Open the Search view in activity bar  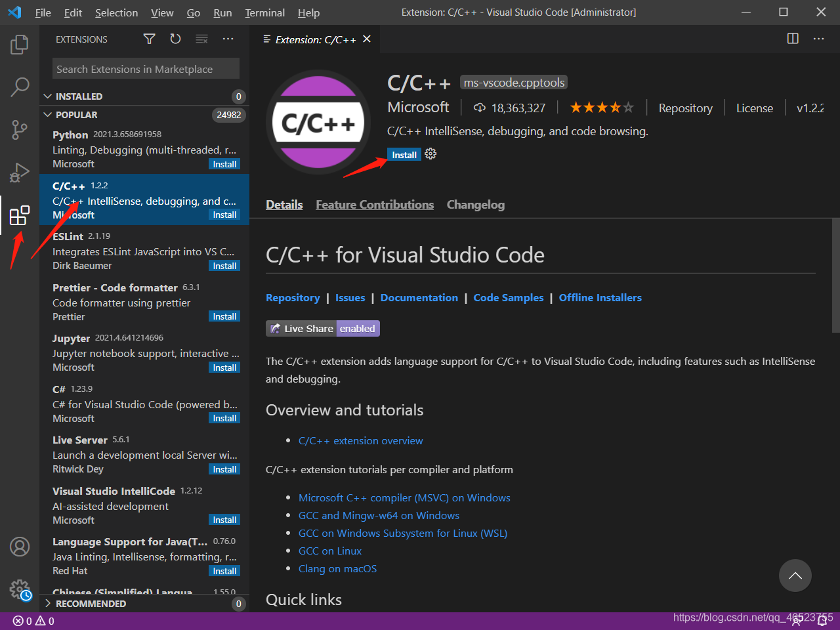pos(20,87)
